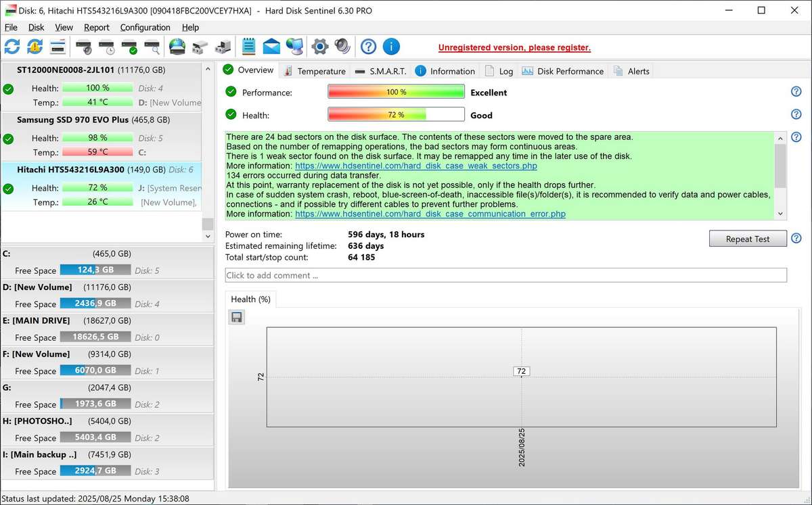Image resolution: width=812 pixels, height=505 pixels.
Task: Click the disk with magnifier toolbar icon
Action: coord(152,47)
